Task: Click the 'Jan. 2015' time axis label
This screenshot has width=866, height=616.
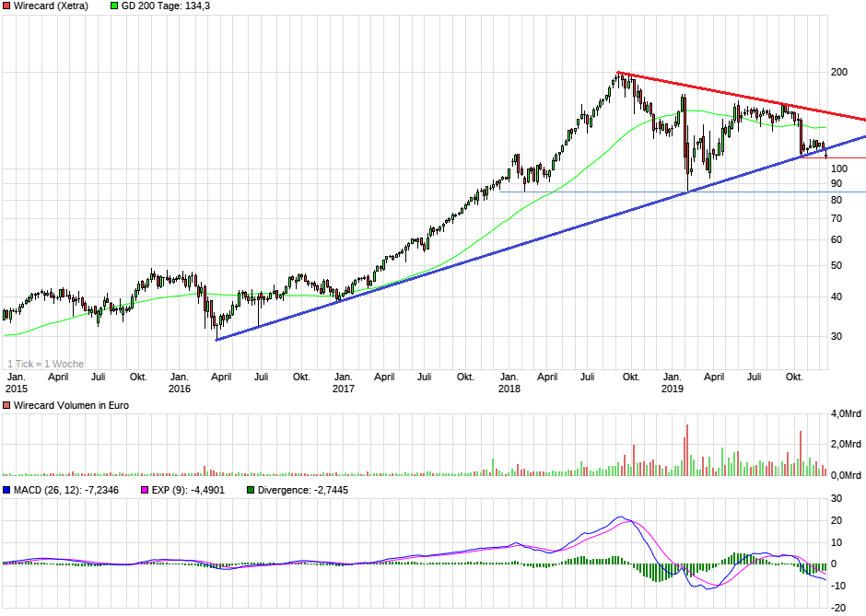Action: pyautogui.click(x=16, y=383)
